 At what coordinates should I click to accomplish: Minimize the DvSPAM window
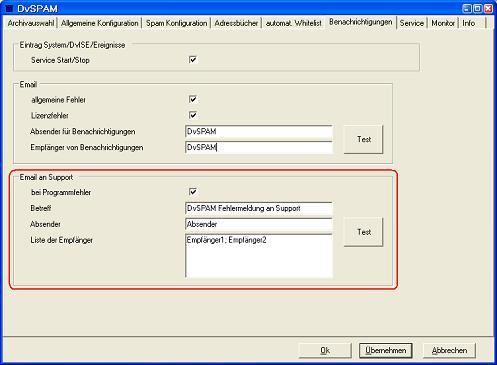pyautogui.click(x=467, y=8)
